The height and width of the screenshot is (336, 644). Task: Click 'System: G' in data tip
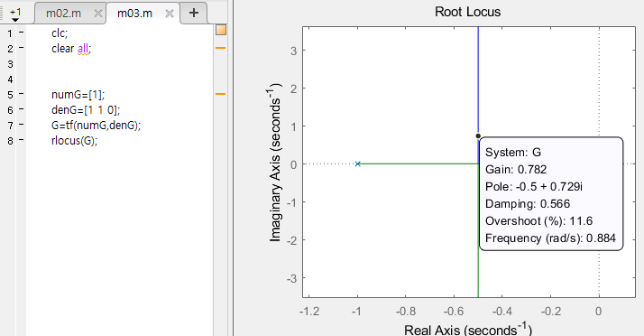[x=513, y=153]
